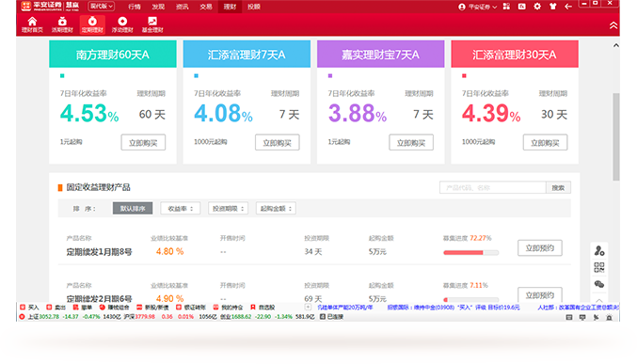Open the 基金理财 chart icon

[152, 24]
